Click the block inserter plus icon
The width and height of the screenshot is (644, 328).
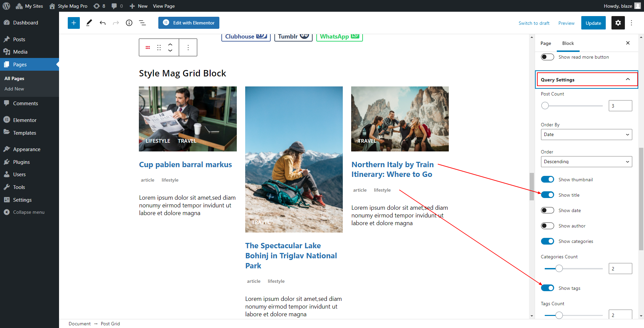[x=74, y=23]
